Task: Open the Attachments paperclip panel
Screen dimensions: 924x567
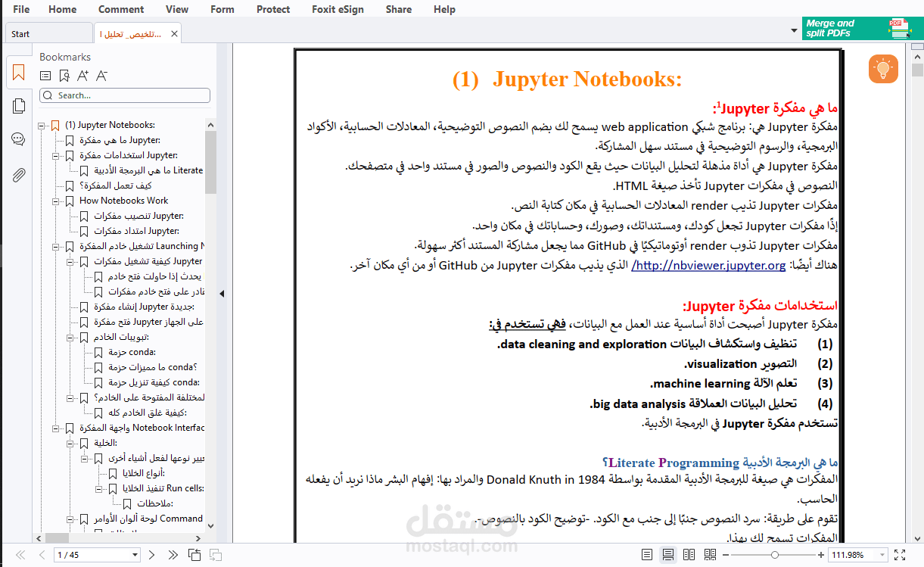Action: (x=18, y=175)
